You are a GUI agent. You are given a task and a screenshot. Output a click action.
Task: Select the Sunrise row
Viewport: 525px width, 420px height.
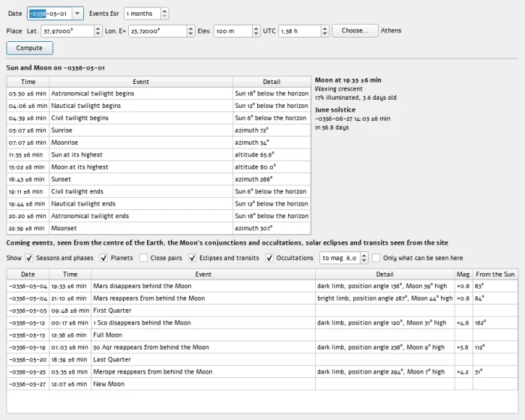[x=159, y=130]
